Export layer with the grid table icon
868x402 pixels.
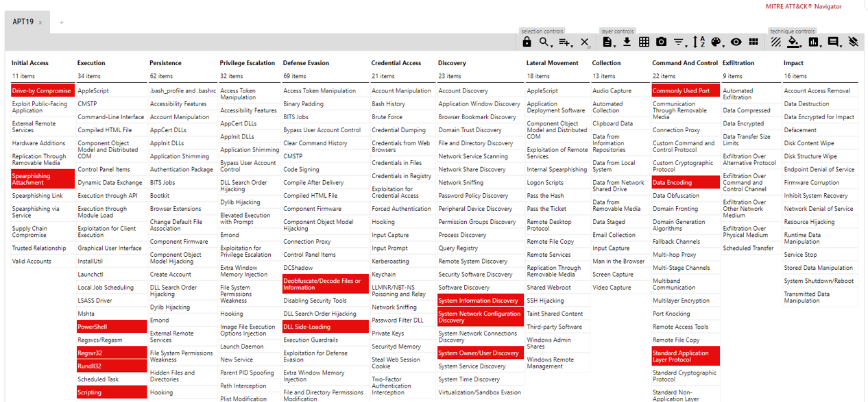pos(644,42)
